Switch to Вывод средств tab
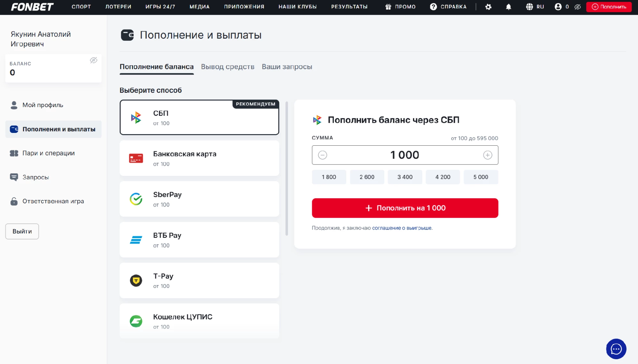Viewport: 638px width, 364px height. click(228, 67)
